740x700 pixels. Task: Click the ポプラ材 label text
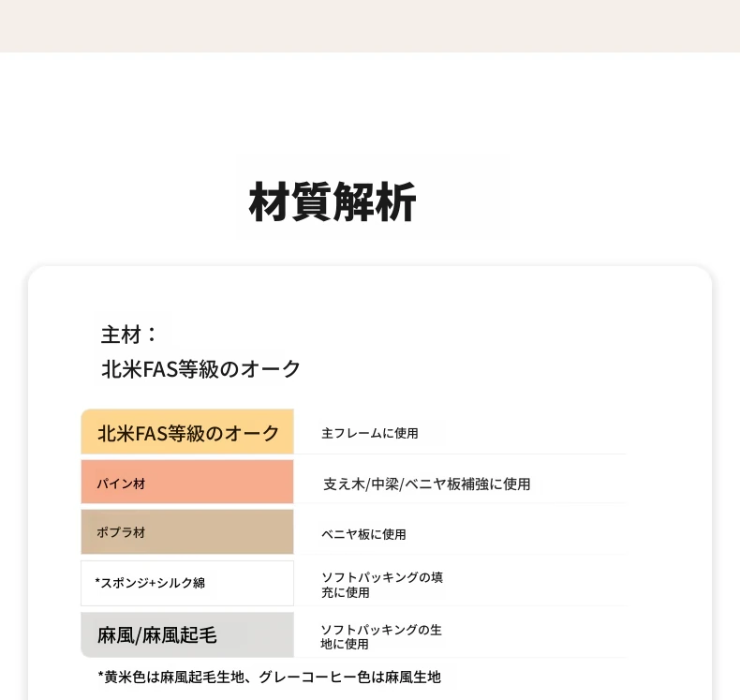(121, 533)
